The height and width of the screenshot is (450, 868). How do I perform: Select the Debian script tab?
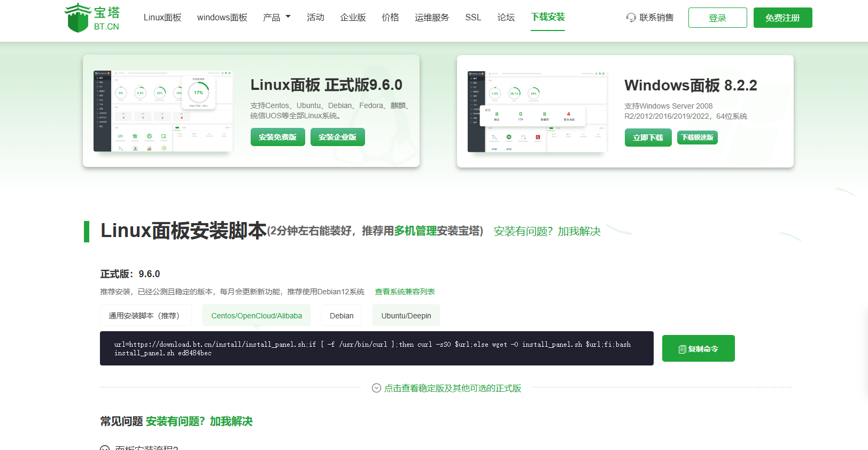[x=342, y=316]
